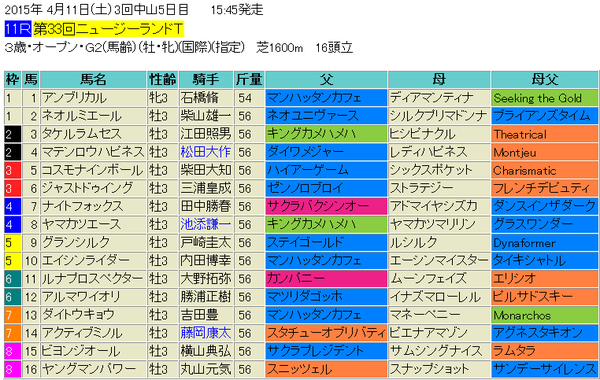Open jockey link 藤岡康太
The image size is (600, 380).
(x=205, y=333)
